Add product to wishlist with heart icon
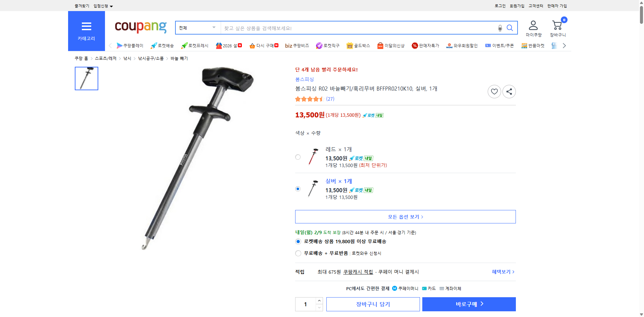Screen dimensions: 644x317 point(494,91)
